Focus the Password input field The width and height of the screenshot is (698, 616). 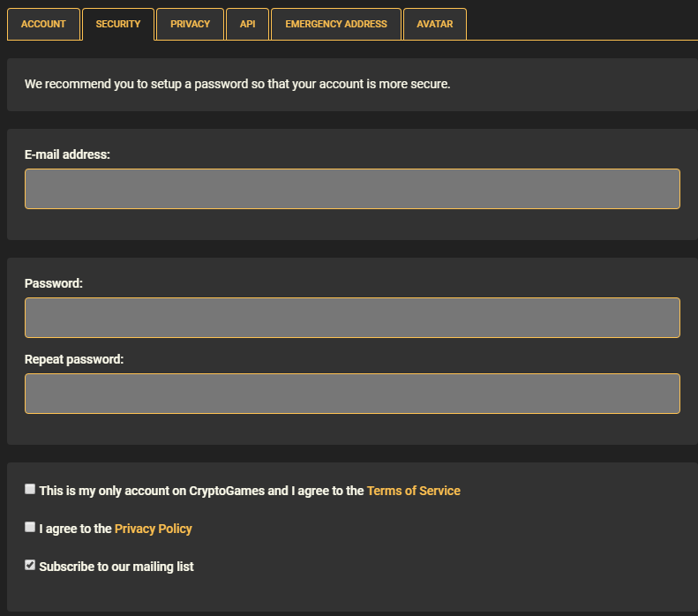pos(352,318)
